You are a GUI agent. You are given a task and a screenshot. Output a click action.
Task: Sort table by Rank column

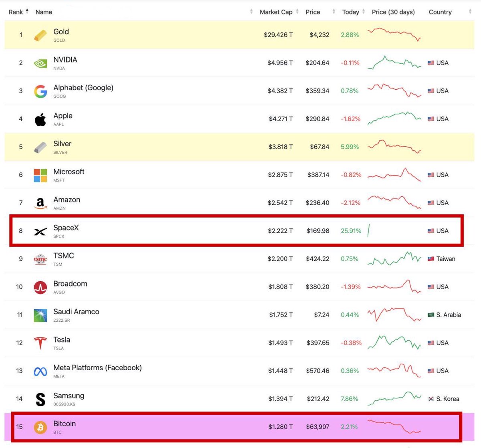(x=18, y=12)
